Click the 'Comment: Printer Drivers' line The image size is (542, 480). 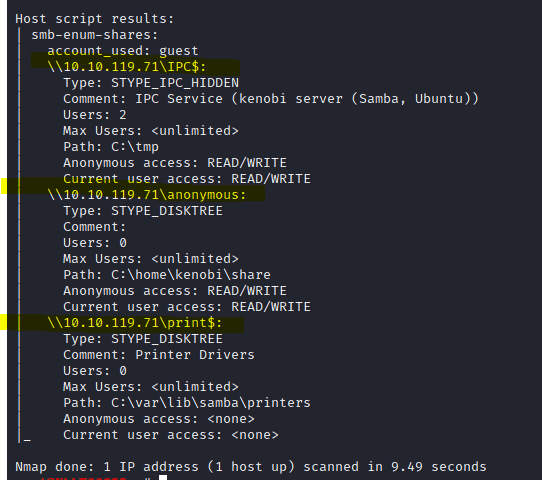[159, 355]
